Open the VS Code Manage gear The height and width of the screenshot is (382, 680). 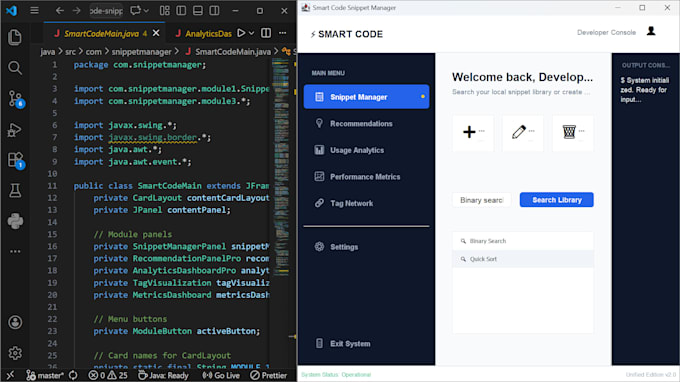pyautogui.click(x=15, y=353)
